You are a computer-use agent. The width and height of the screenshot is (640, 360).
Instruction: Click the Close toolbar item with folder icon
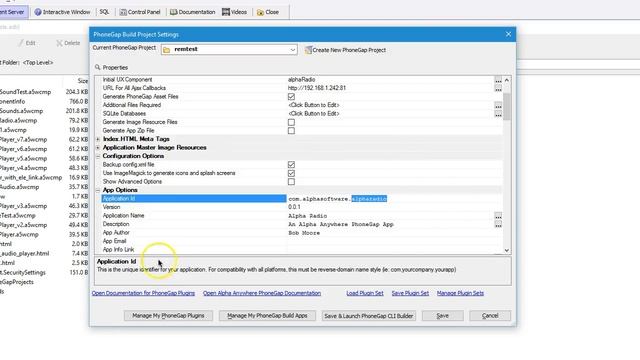pyautogui.click(x=268, y=12)
